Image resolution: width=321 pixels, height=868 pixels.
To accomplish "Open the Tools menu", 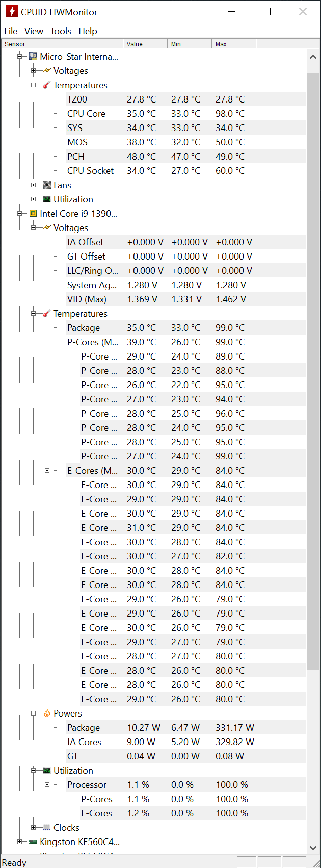I will click(x=61, y=31).
